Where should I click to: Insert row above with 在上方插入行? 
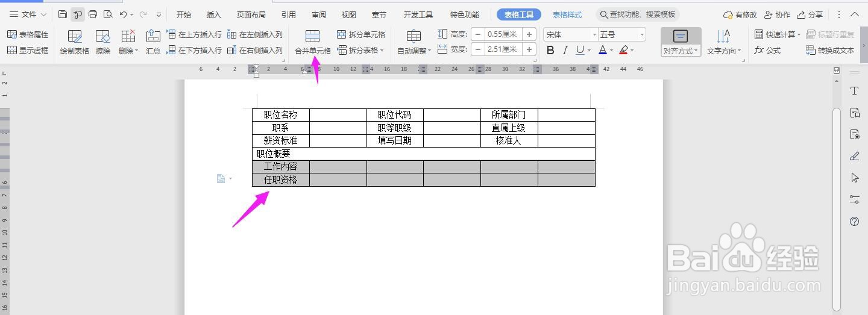[194, 35]
